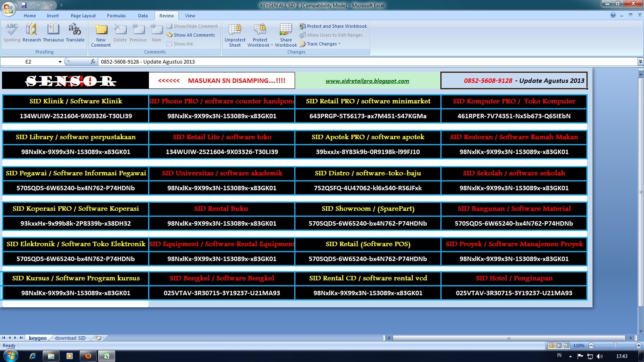Select cell with 0852-5608-9128 Update Agustus 2013
The height and width of the screenshot is (362, 644).
(x=514, y=80)
